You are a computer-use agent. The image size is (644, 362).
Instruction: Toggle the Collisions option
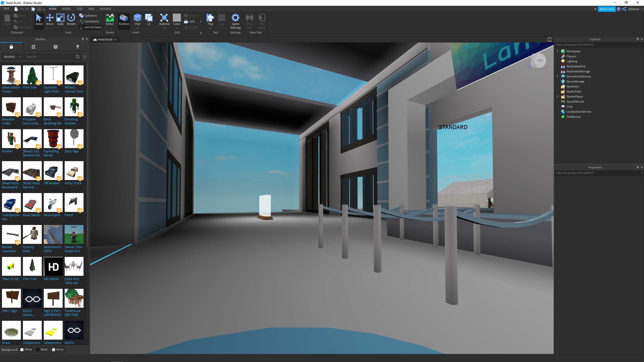tap(88, 16)
